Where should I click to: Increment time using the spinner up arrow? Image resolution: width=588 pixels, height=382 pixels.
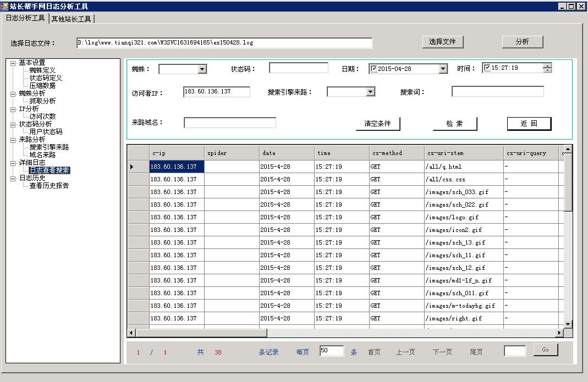coord(547,65)
